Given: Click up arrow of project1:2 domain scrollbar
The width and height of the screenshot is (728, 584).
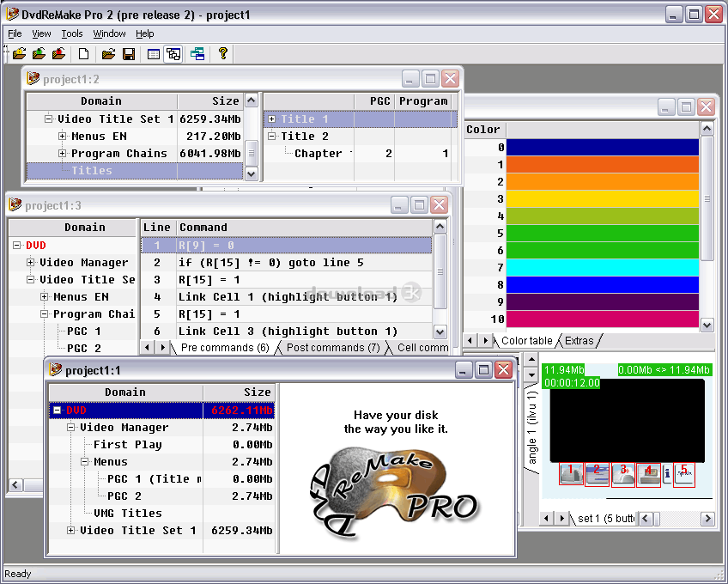Looking at the screenshot, I should pyautogui.click(x=252, y=100).
